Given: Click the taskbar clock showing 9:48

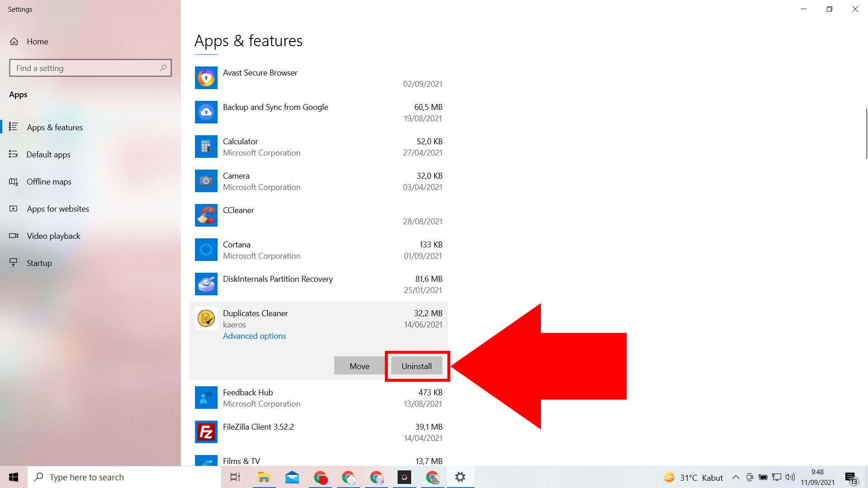Looking at the screenshot, I should (x=817, y=477).
